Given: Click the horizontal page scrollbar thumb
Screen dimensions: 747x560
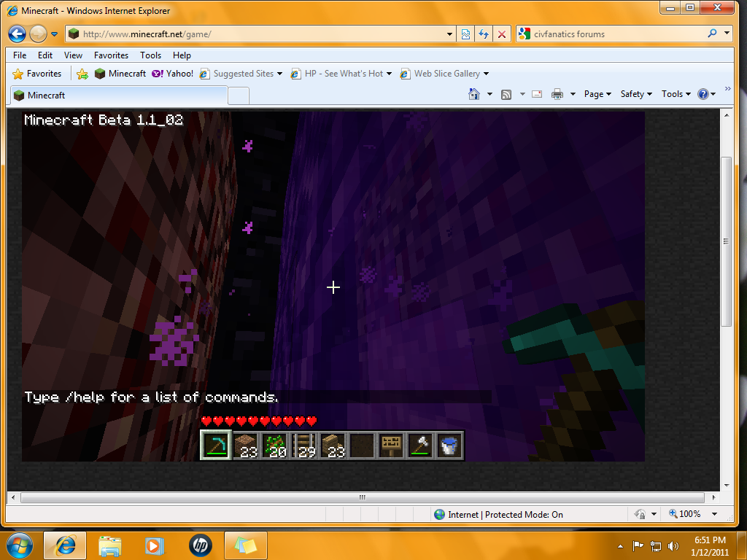Looking at the screenshot, I should click(x=363, y=497).
